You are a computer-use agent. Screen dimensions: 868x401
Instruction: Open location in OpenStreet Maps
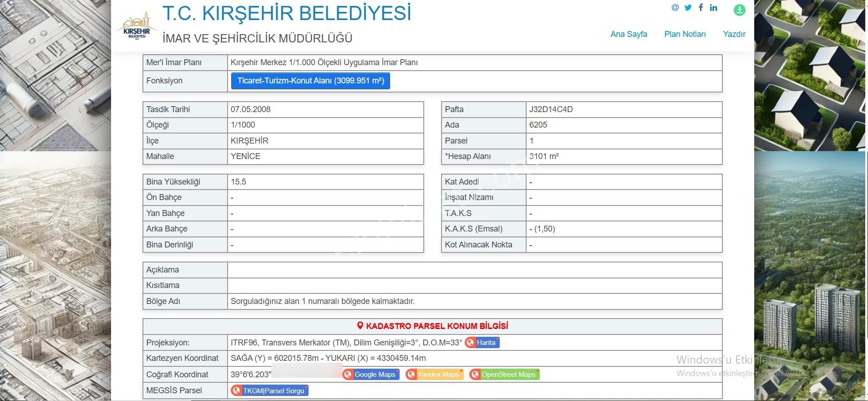click(x=504, y=375)
